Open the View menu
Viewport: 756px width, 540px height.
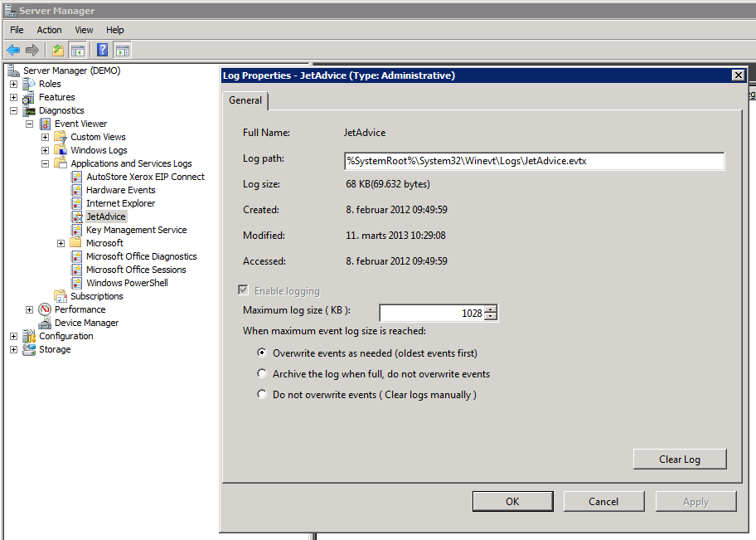(84, 30)
